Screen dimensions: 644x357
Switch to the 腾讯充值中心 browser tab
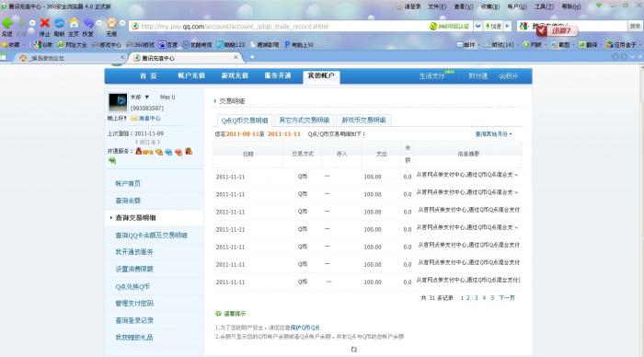click(187, 58)
